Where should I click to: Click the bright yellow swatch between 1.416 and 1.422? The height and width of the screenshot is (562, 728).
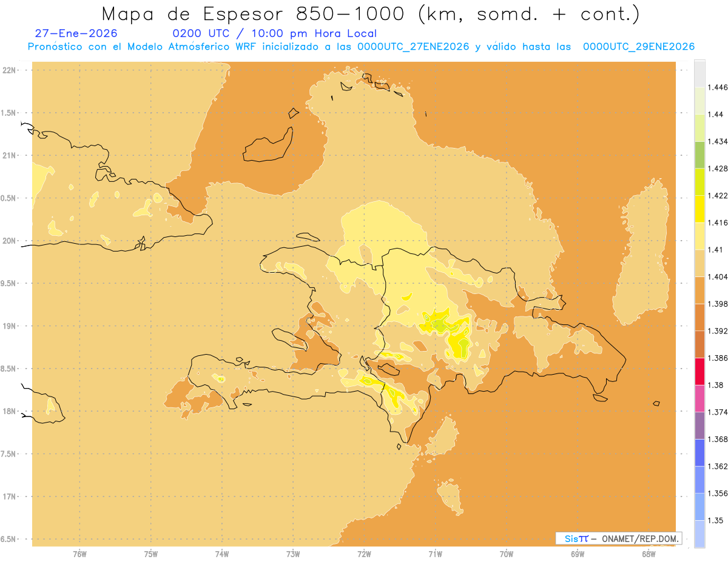click(699, 209)
